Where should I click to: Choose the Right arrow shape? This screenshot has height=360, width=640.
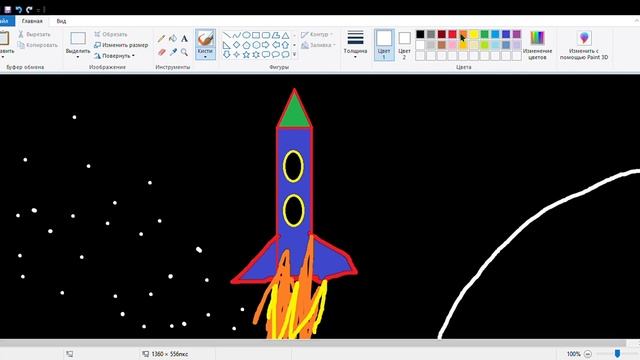click(x=266, y=45)
